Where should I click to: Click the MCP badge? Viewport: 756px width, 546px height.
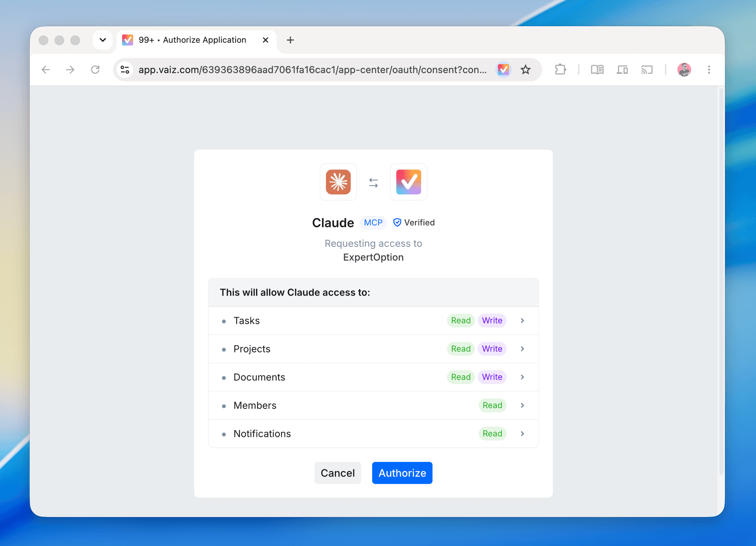pos(373,222)
